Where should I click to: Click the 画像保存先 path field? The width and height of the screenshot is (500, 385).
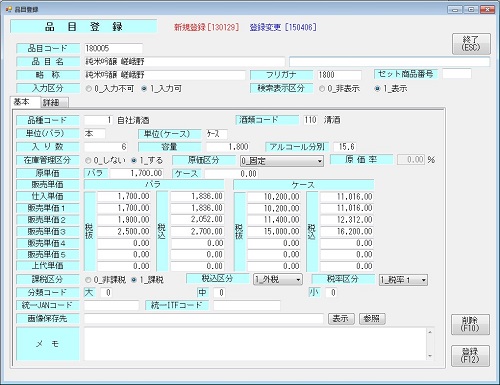tap(204, 319)
